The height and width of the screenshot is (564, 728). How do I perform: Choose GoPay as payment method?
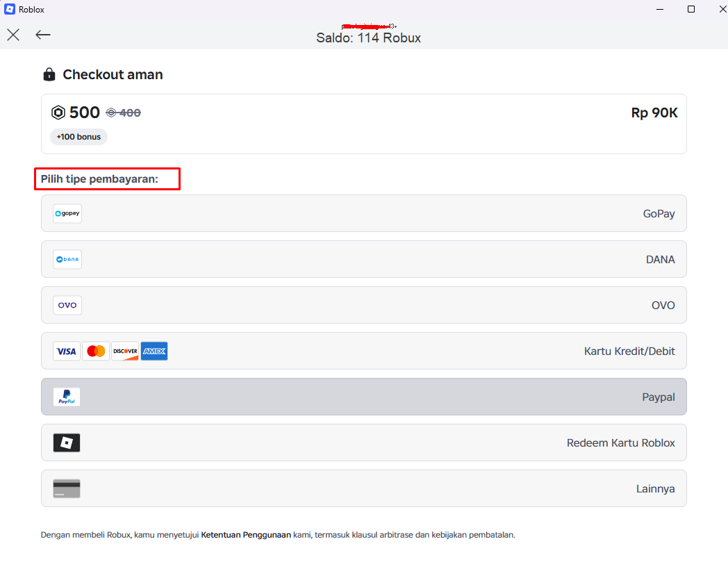pyautogui.click(x=363, y=213)
